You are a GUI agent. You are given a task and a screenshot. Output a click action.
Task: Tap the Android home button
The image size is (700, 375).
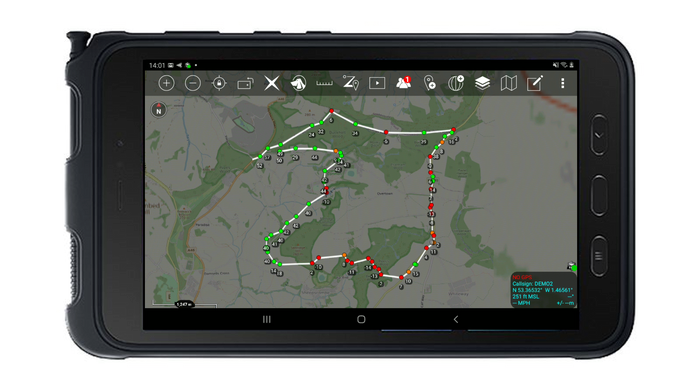coord(361,319)
